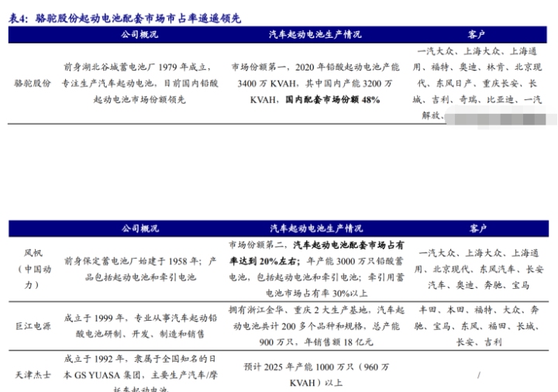
Task: Click the customer text '汽车、奥迪、奔驰、宝马'
Action: click(x=478, y=285)
